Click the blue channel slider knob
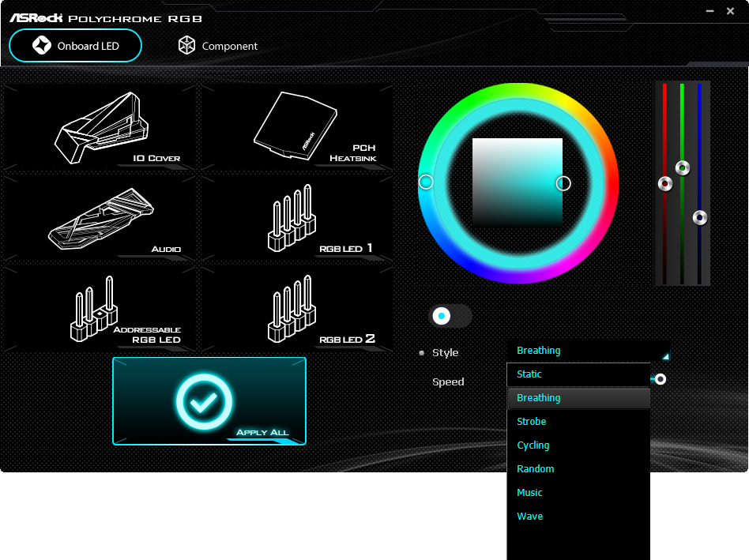The image size is (749, 560). pos(700,218)
